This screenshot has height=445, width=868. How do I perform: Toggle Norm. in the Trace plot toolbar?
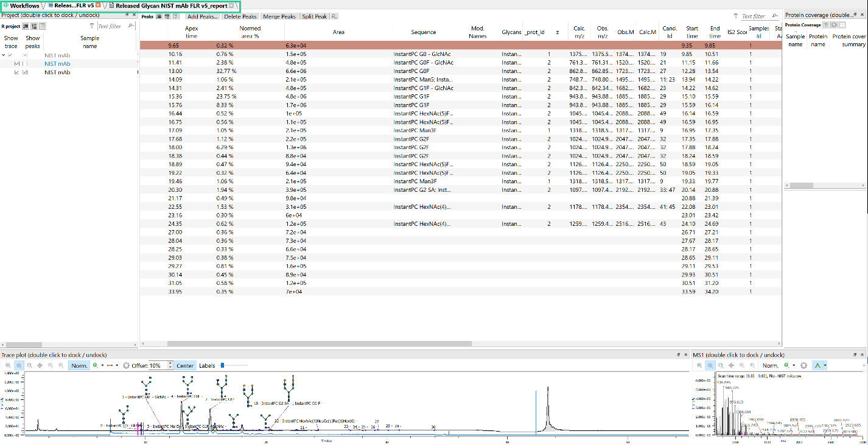coord(79,365)
